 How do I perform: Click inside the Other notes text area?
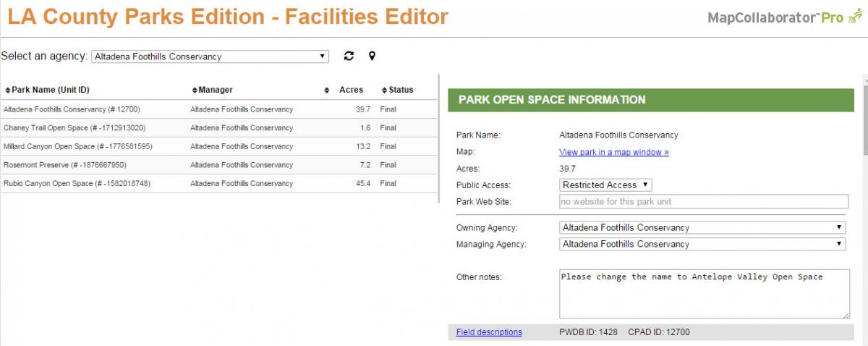(x=705, y=294)
